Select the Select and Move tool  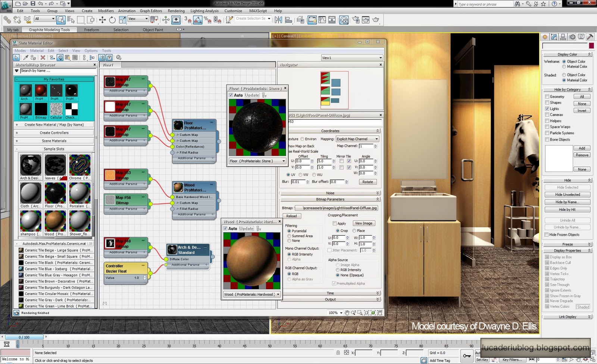click(x=103, y=20)
